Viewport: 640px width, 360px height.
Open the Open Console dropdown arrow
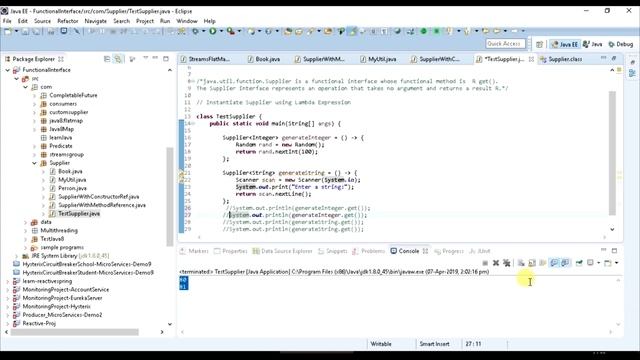(616, 263)
